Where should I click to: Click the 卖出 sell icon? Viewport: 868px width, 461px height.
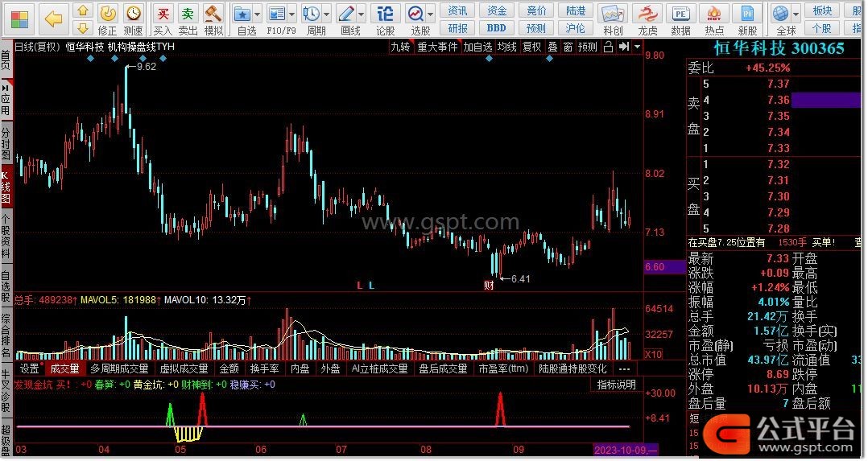point(188,19)
